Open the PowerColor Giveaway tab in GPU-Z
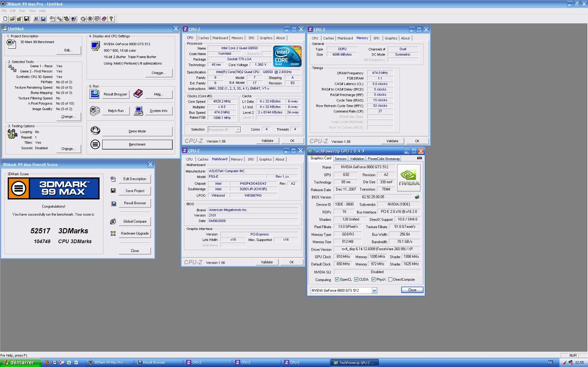Screen dimensions: 588x367 click(x=384, y=159)
